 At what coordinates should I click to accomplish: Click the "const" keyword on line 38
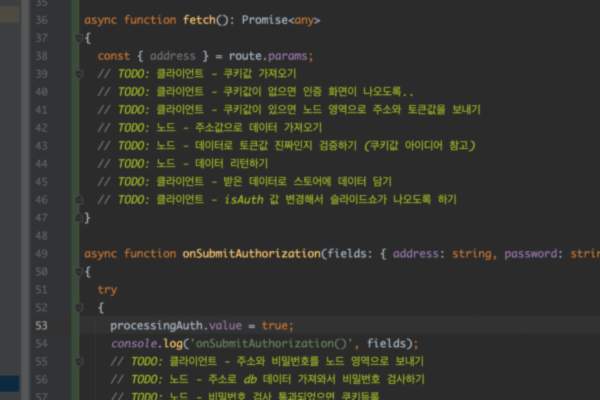point(114,56)
